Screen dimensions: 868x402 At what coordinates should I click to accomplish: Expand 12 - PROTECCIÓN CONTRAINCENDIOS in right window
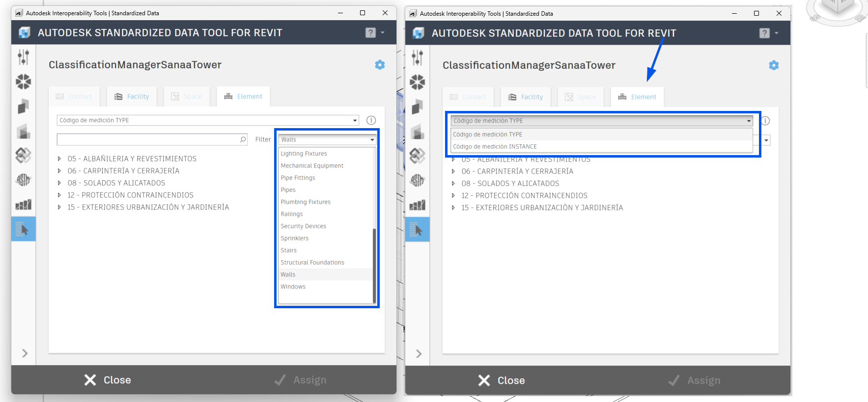click(453, 195)
